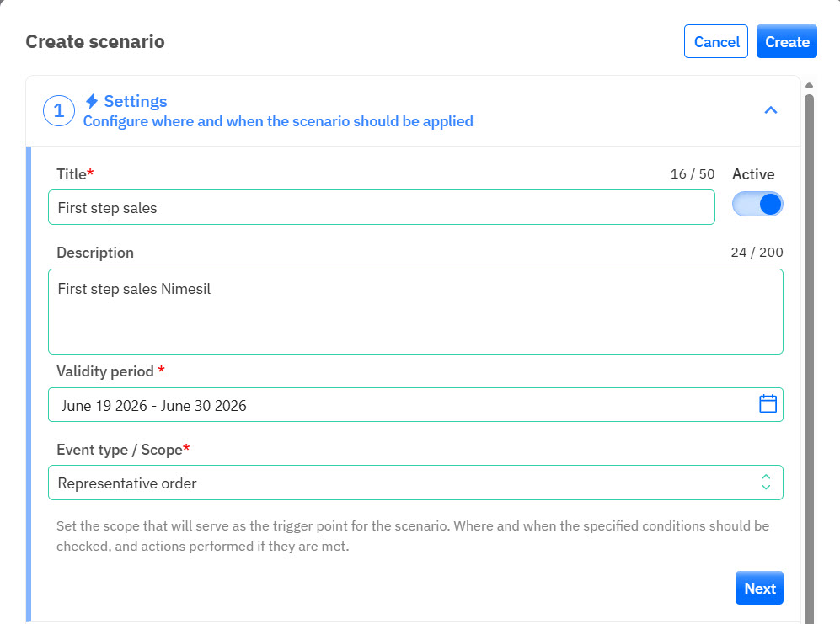Viewport: 840px width, 624px height.
Task: Click the 'Validity period' label
Action: pos(110,371)
